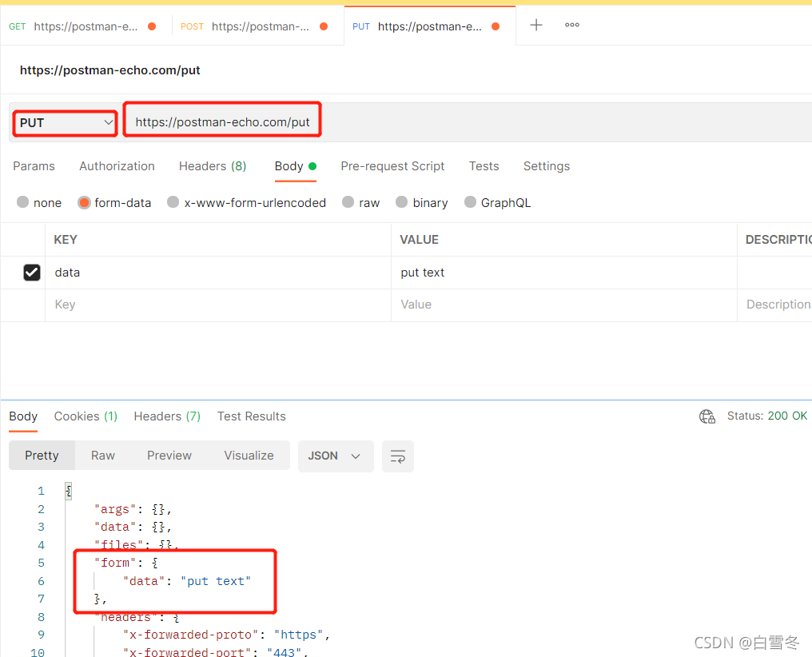Select the binary body type

[421, 202]
